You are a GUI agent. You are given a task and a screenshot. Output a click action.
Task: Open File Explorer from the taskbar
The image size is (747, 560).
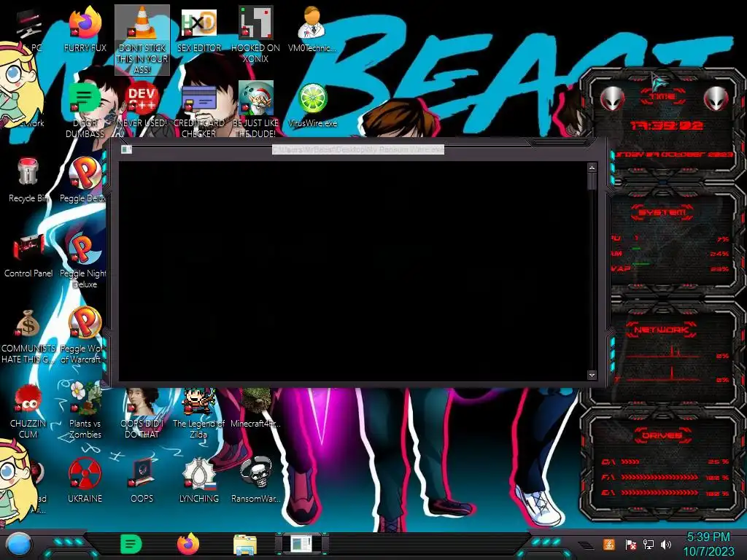click(245, 545)
